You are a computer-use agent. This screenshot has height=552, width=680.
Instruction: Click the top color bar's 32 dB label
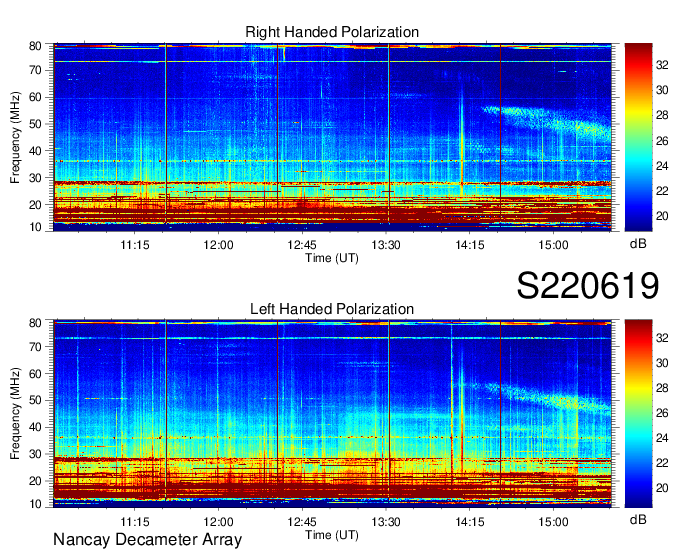pyautogui.click(x=662, y=65)
